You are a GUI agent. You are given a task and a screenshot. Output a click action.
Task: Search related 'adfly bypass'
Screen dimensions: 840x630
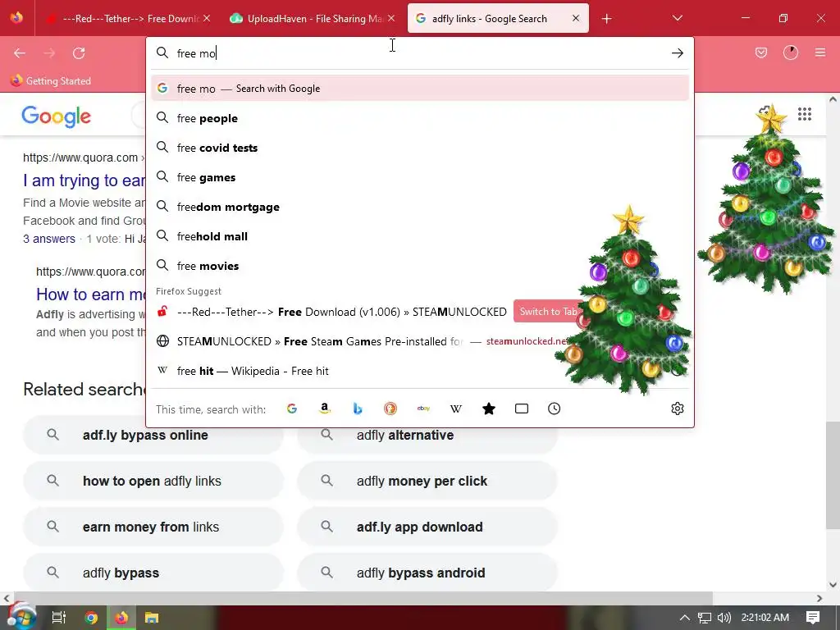pos(153,573)
